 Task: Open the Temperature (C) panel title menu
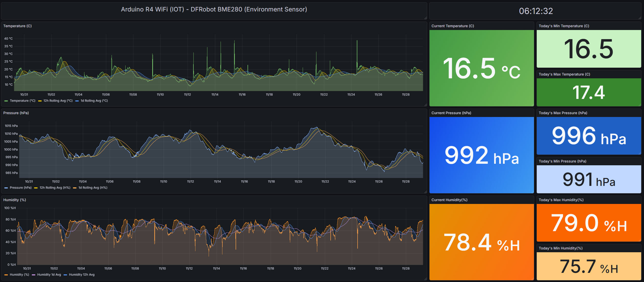coord(17,26)
